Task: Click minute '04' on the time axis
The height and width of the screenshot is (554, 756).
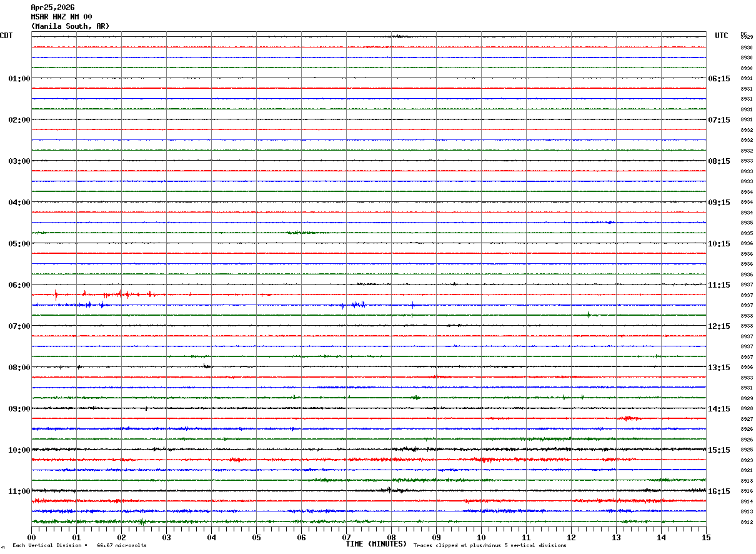Action: pos(211,537)
